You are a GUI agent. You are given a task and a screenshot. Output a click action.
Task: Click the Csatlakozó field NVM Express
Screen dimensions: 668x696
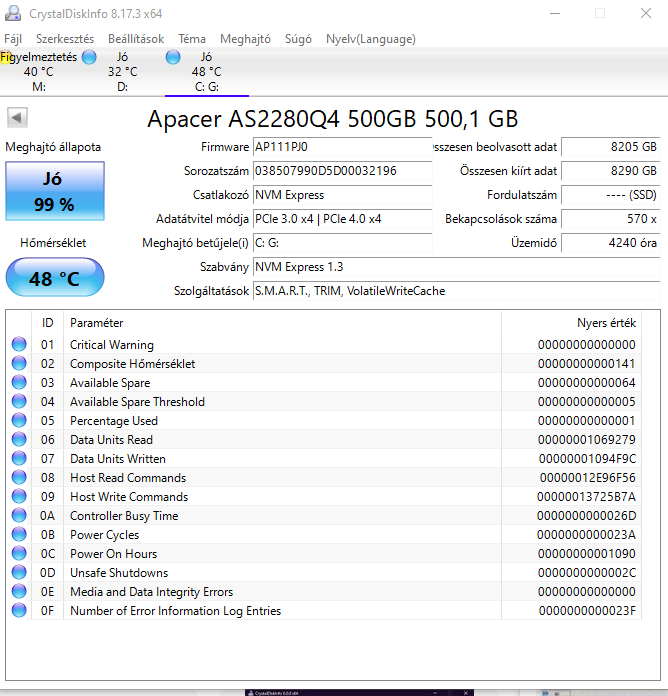(x=342, y=195)
